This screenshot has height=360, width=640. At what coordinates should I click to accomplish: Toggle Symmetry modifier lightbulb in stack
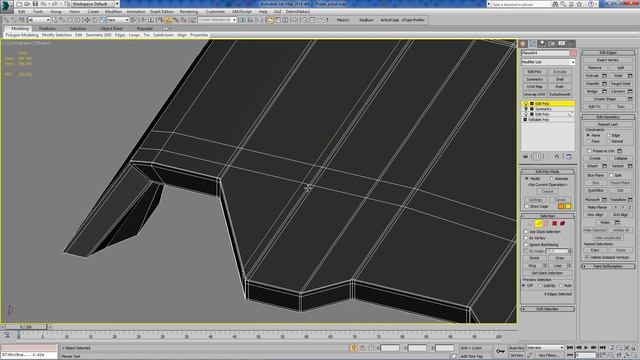pyautogui.click(x=526, y=109)
